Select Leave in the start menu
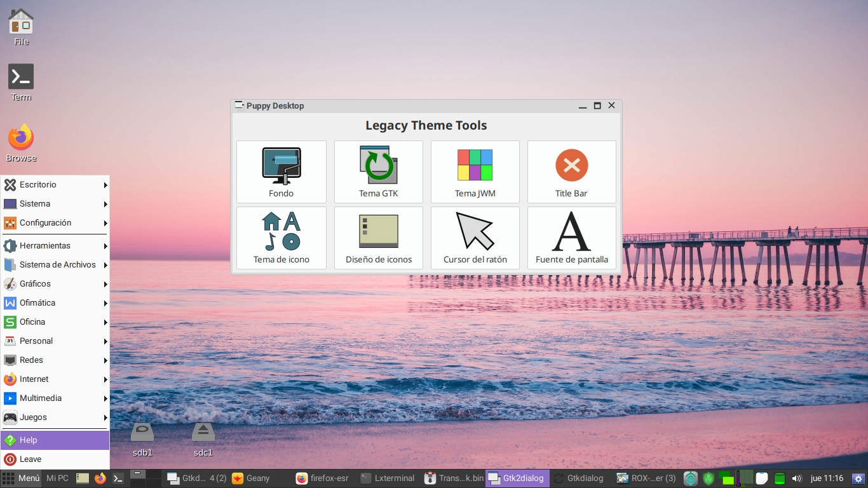 click(55, 459)
